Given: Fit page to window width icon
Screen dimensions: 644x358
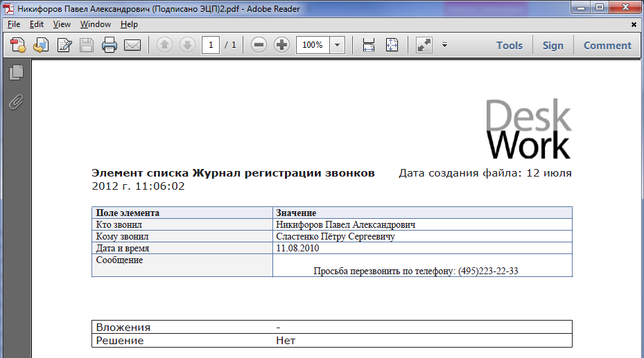Looking at the screenshot, I should coord(368,45).
